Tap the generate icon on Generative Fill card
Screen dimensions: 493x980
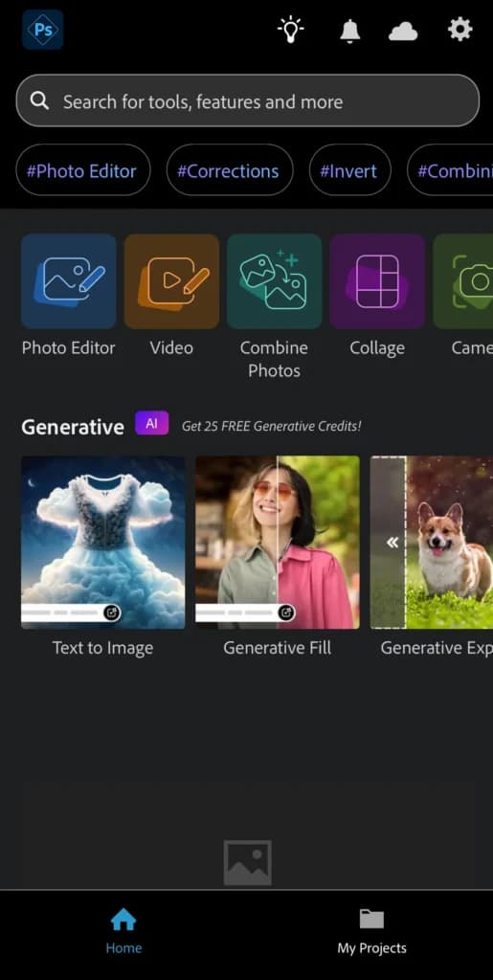pos(285,612)
